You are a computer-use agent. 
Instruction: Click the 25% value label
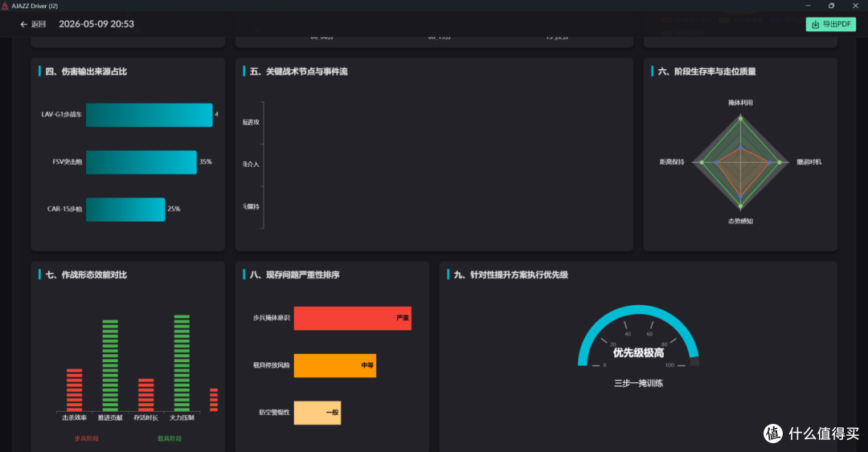[174, 209]
